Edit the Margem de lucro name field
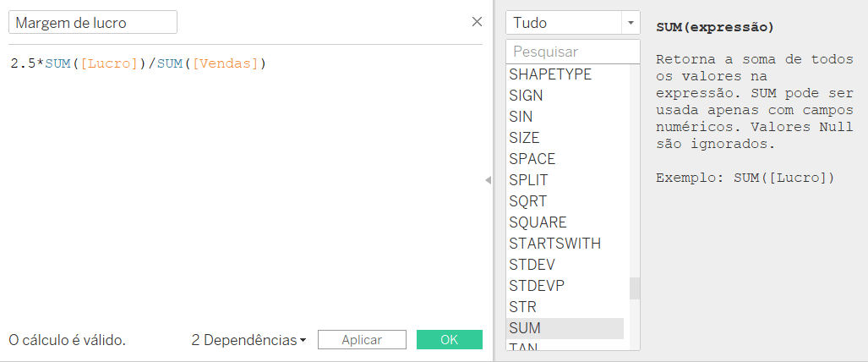868x362 pixels. [93, 23]
